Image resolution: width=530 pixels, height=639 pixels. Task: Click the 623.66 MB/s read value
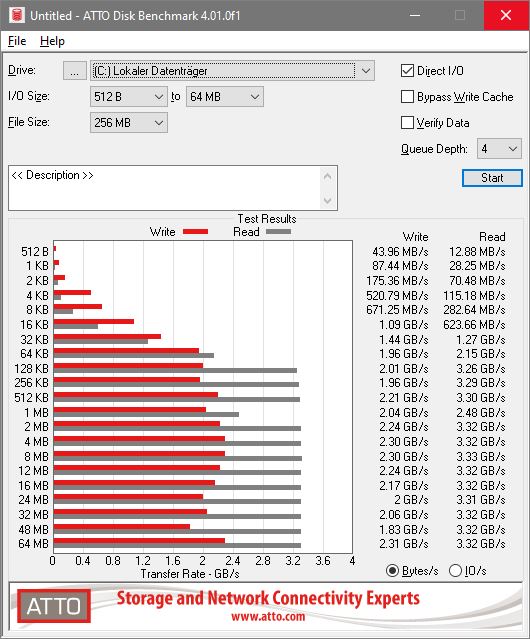(474, 325)
